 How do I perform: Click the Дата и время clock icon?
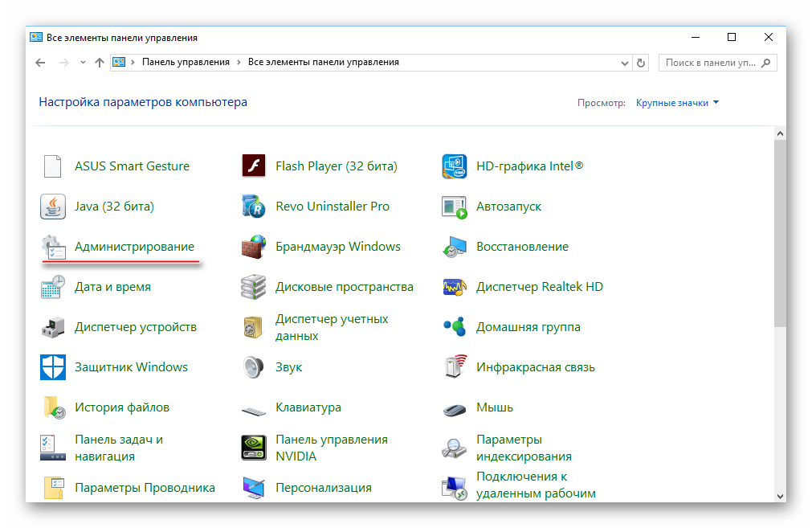coord(53,287)
